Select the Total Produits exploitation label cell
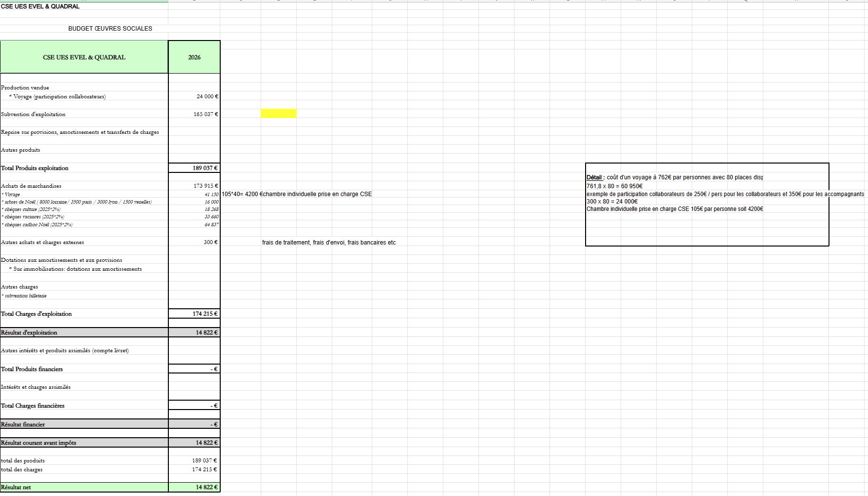The image size is (868, 496). [35, 168]
